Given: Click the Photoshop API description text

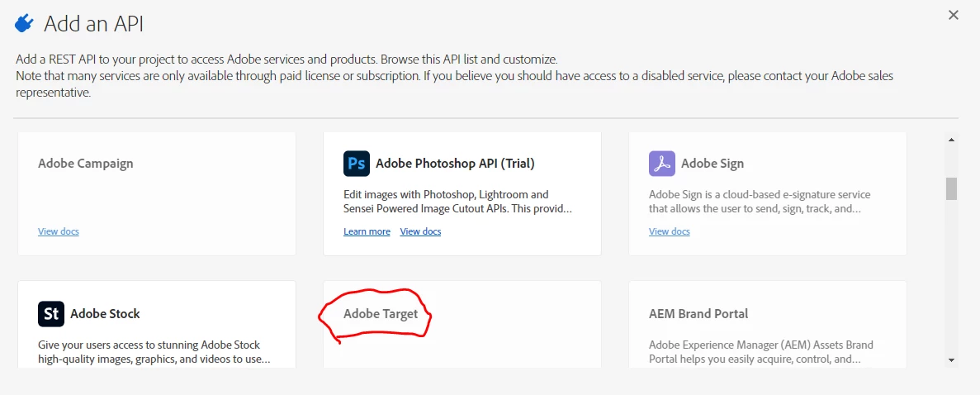Looking at the screenshot, I should tap(457, 202).
